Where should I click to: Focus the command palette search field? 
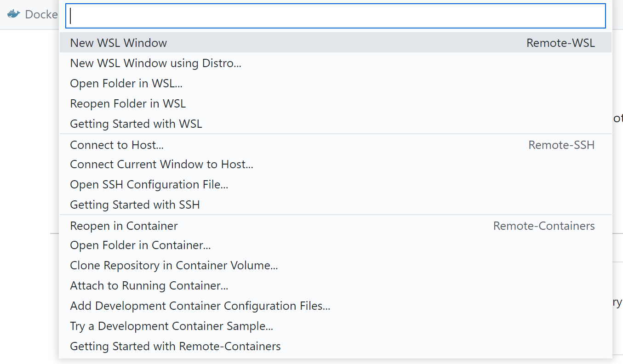[336, 16]
